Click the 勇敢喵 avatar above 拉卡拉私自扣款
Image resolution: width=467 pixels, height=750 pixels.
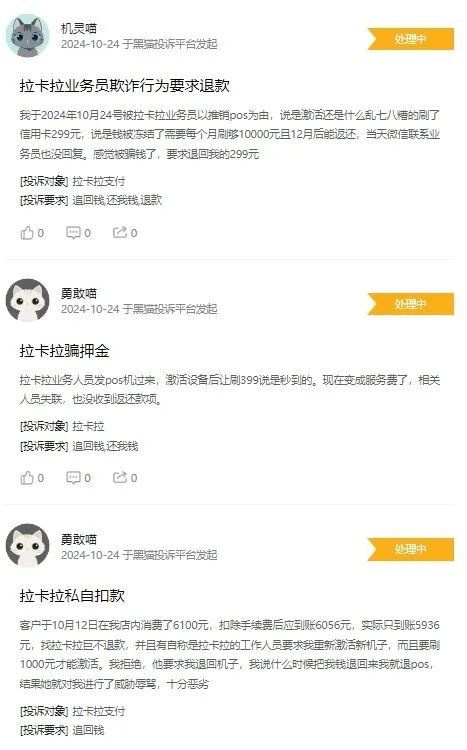click(x=27, y=546)
